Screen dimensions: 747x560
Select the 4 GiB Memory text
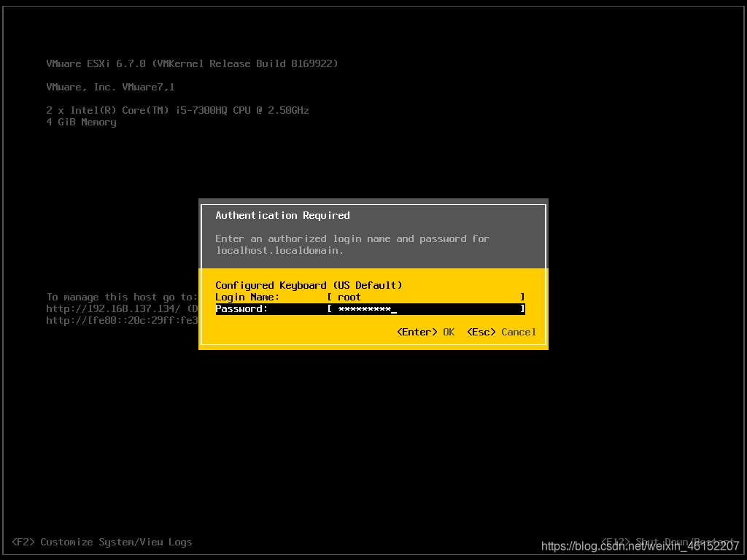pyautogui.click(x=81, y=122)
